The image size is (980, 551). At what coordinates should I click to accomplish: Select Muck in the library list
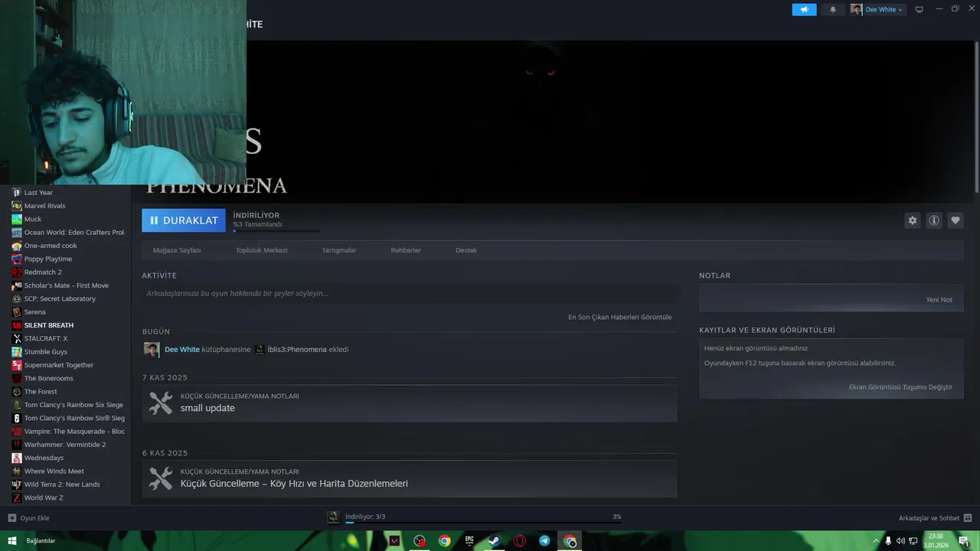(33, 219)
